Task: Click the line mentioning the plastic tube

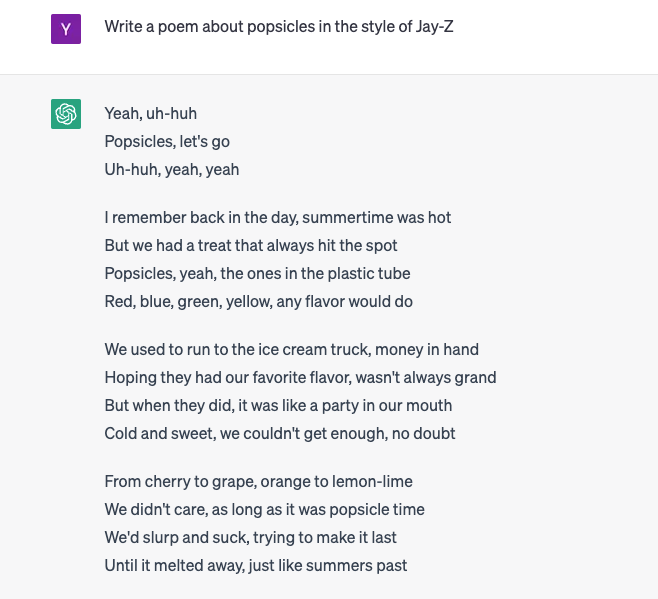Action: (x=257, y=274)
